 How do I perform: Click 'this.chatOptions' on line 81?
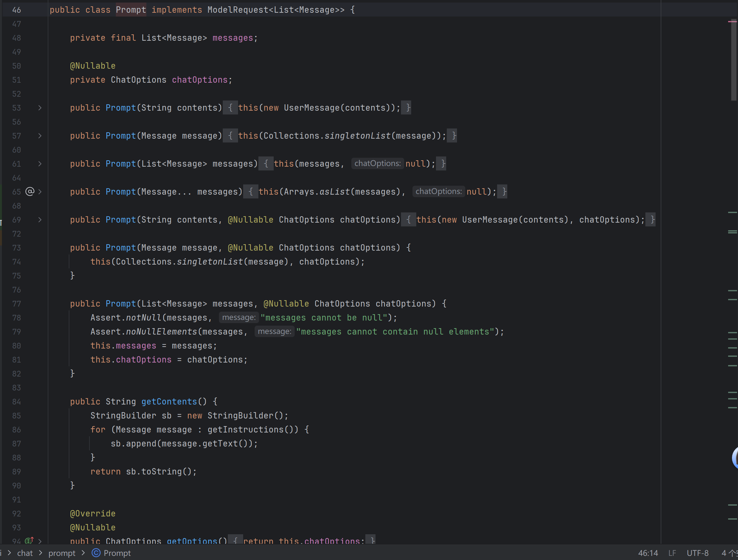click(131, 360)
